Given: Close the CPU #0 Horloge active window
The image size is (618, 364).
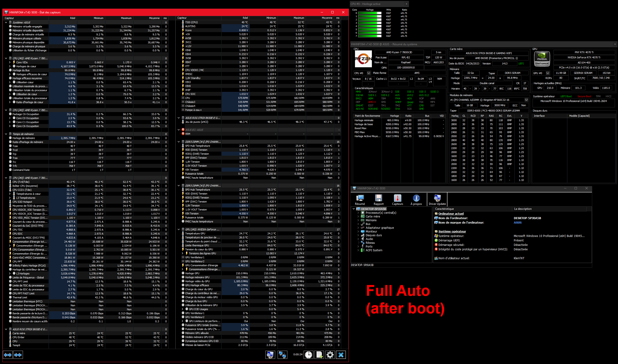Looking at the screenshot, I should click(x=406, y=4).
